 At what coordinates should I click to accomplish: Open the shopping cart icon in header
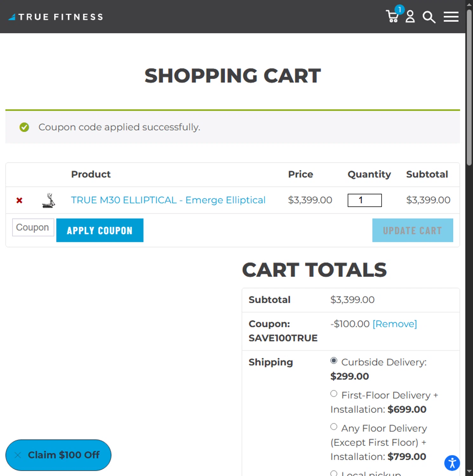click(393, 16)
